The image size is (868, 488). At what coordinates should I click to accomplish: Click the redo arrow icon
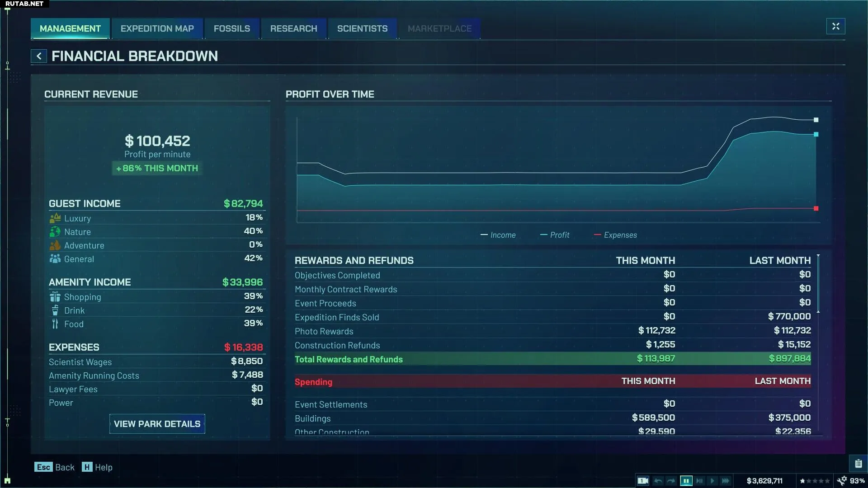pyautogui.click(x=671, y=481)
